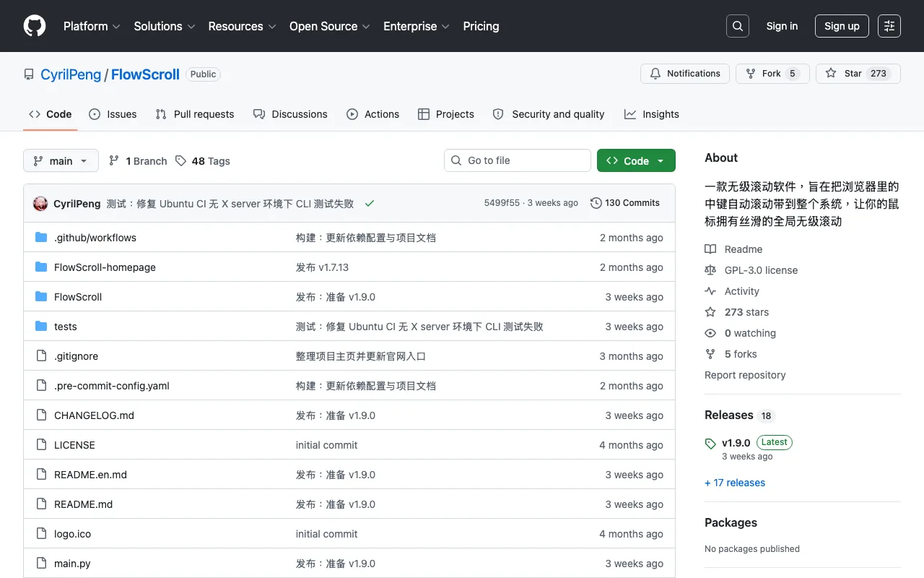Click the LICENSE file icon
924x578 pixels.
pos(41,445)
